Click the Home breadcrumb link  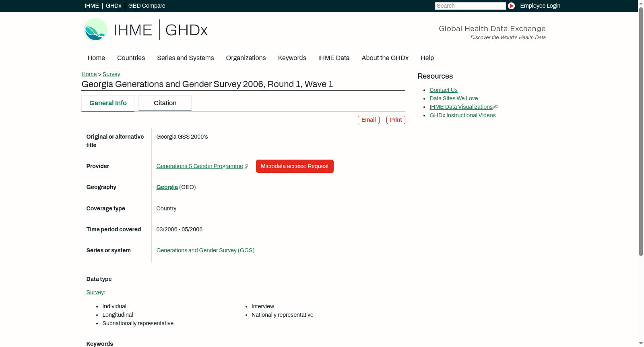pyautogui.click(x=89, y=74)
